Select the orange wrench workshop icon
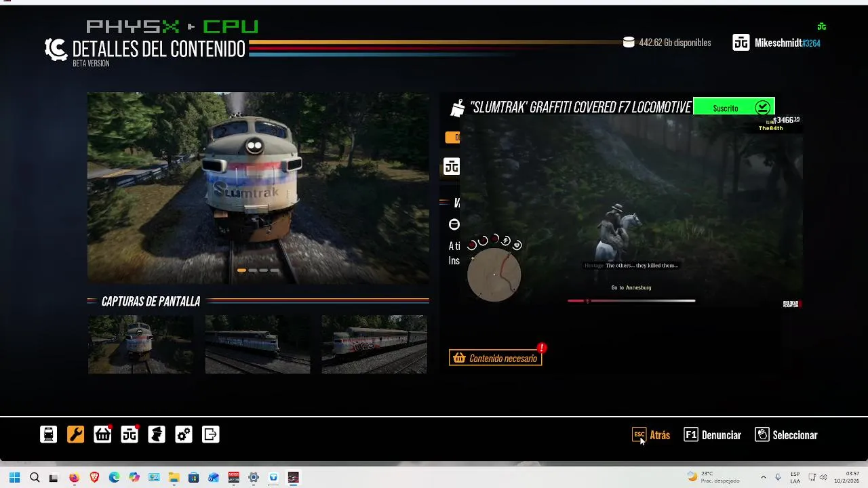Screen dimensions: 868x488 point(76,434)
